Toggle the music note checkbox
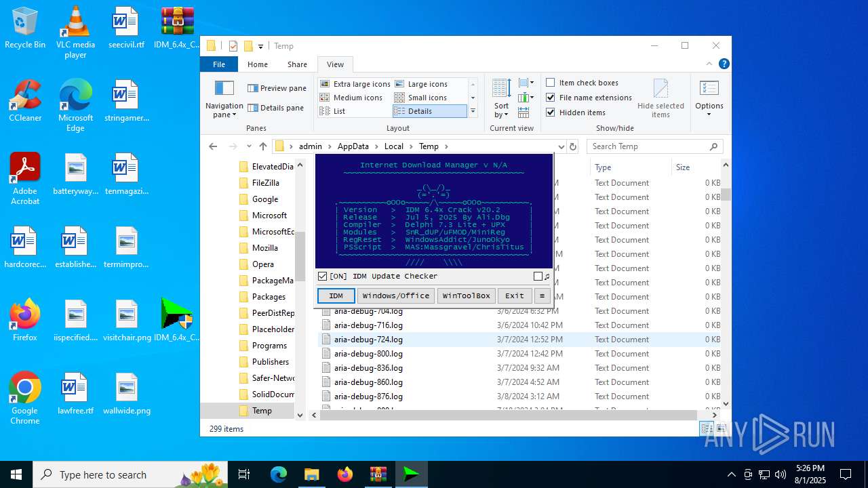The image size is (868, 488). [538, 276]
